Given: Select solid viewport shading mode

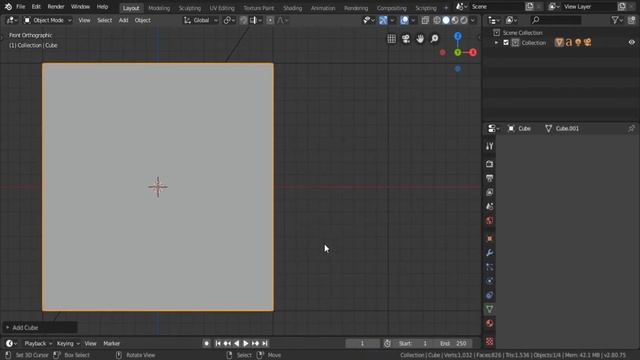Looking at the screenshot, I should pyautogui.click(x=446, y=20).
